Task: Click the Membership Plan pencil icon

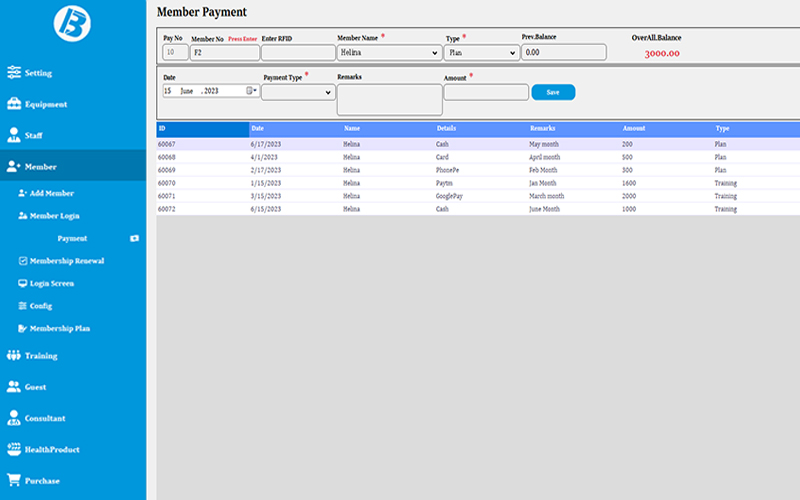Action: tap(22, 328)
